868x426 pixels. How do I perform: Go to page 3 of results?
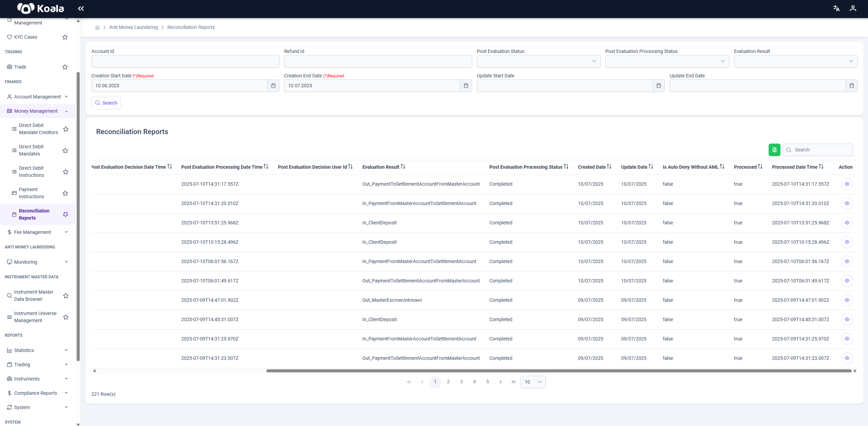(x=461, y=382)
